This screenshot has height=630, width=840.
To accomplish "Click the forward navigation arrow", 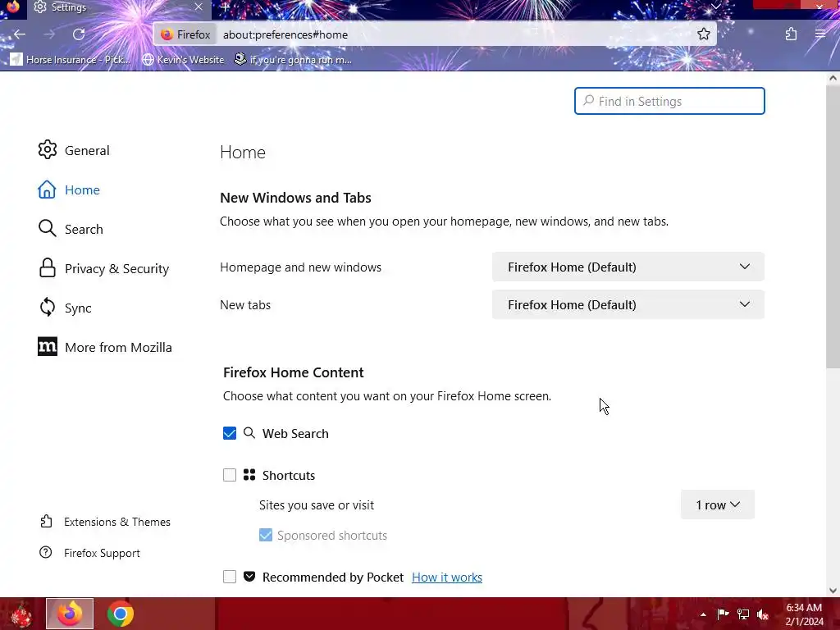I will 49,34.
